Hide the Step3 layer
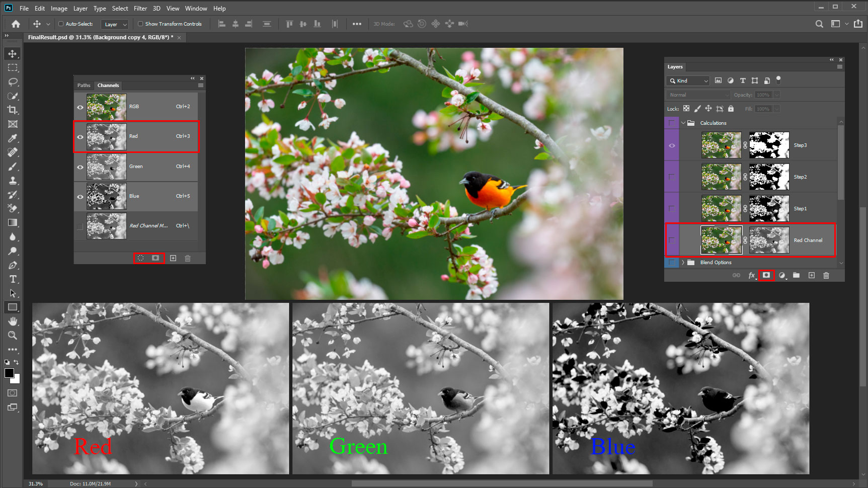Viewport: 868px width, 488px height. 672,145
